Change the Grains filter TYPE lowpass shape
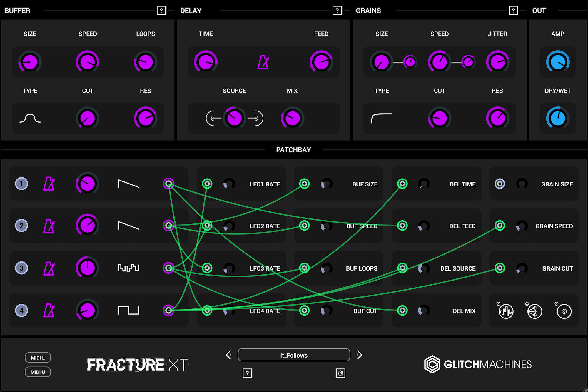This screenshot has width=588, height=392. 382,119
